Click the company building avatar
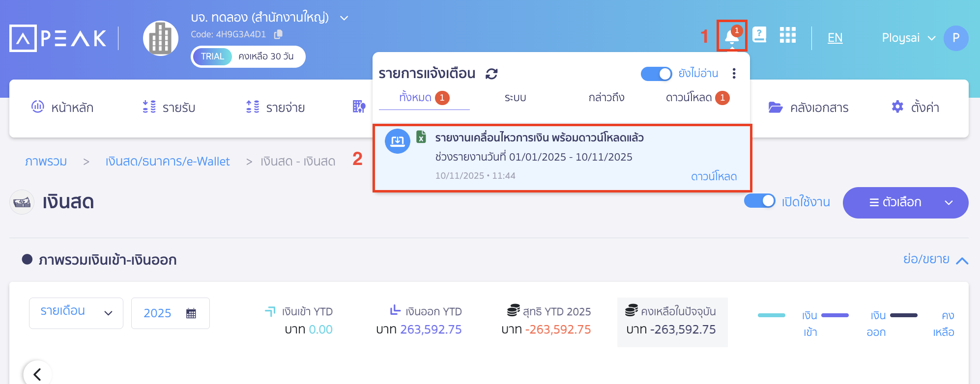Image resolution: width=980 pixels, height=384 pixels. [x=161, y=38]
